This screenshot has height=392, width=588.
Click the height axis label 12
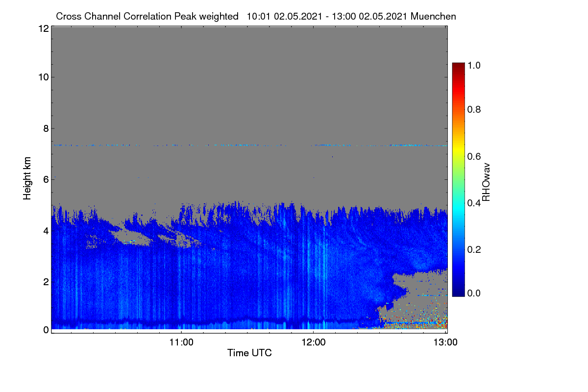click(x=43, y=28)
